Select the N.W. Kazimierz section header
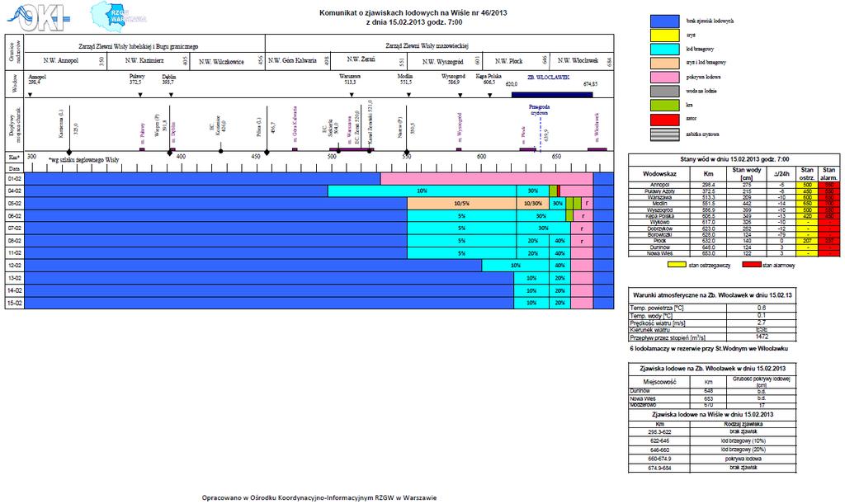 (144, 61)
